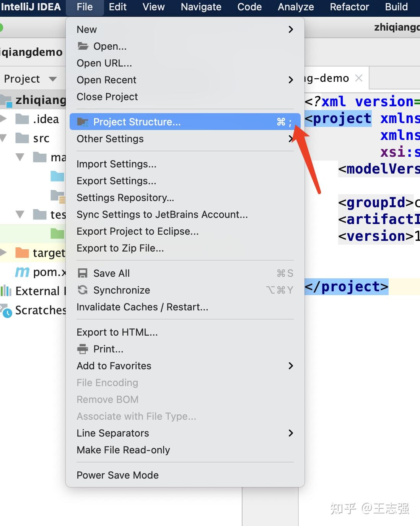This screenshot has height=526, width=420.
Task: Click the Scratches and Consoles icon
Action: 6,311
